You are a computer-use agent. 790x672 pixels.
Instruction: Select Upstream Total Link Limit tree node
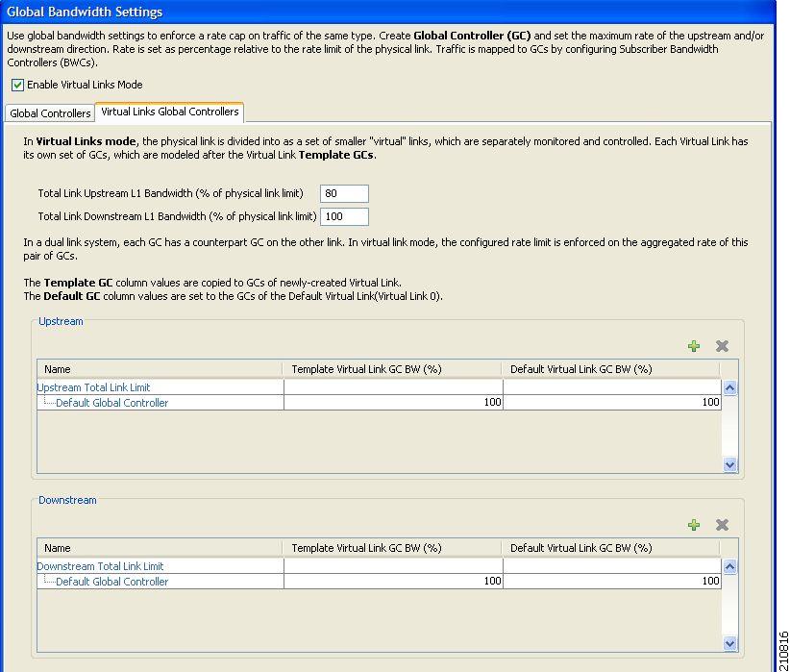pyautogui.click(x=93, y=387)
